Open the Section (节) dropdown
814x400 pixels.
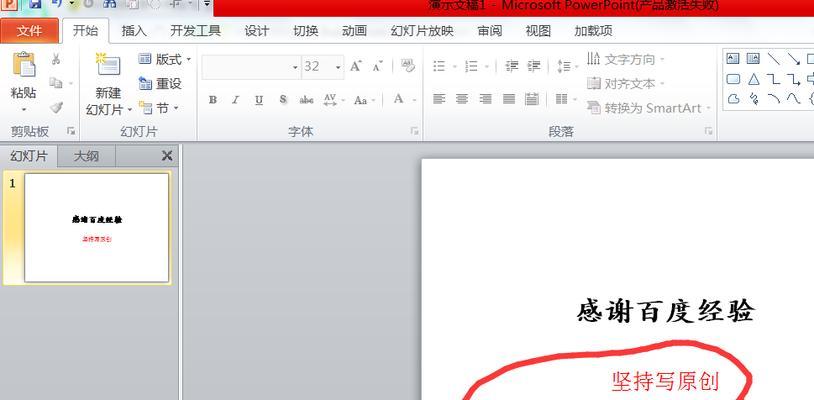pyautogui.click(x=159, y=108)
